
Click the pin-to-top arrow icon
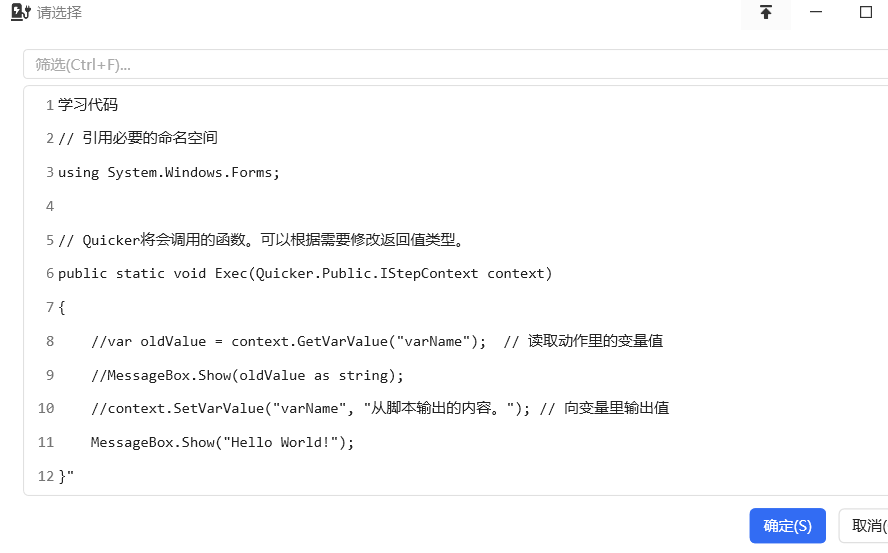click(x=766, y=12)
